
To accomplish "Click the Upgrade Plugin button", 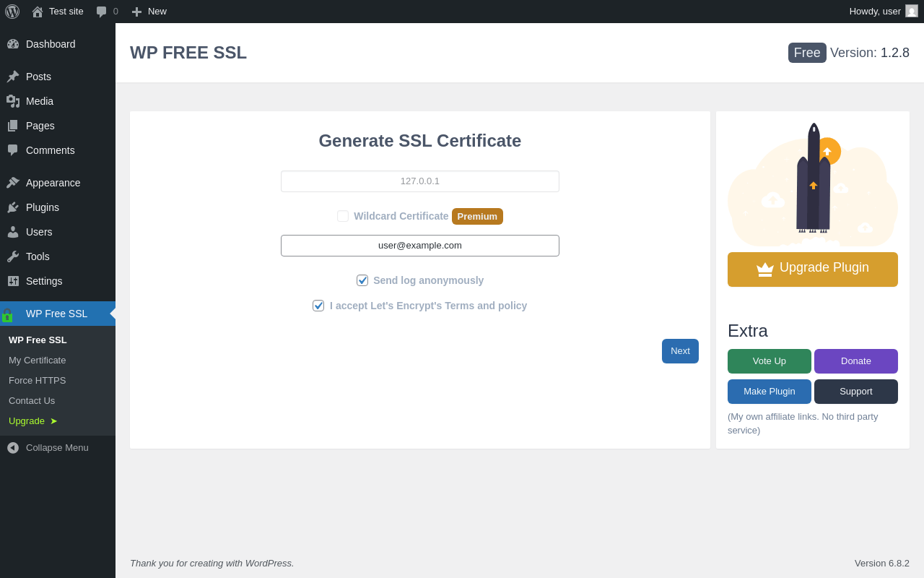I will [x=813, y=269].
